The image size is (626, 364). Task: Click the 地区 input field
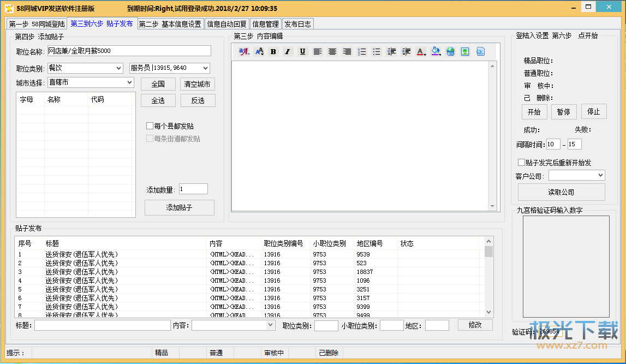point(437,325)
